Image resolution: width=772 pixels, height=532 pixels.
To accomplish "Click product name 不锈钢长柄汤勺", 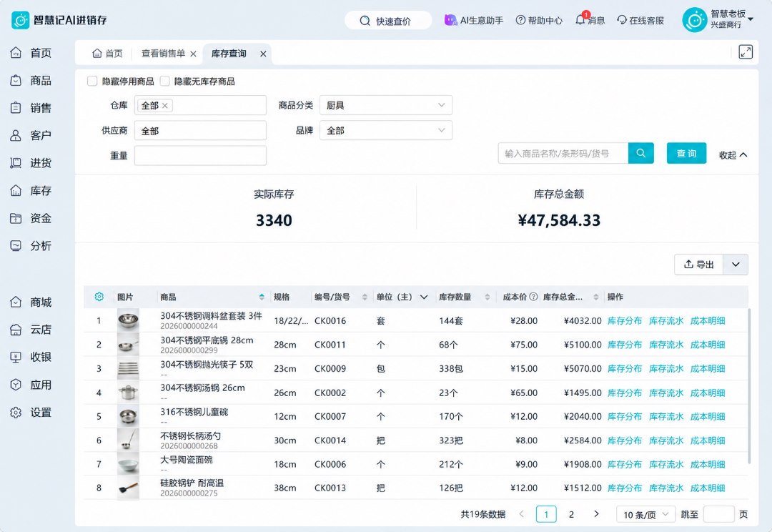I will [191, 435].
